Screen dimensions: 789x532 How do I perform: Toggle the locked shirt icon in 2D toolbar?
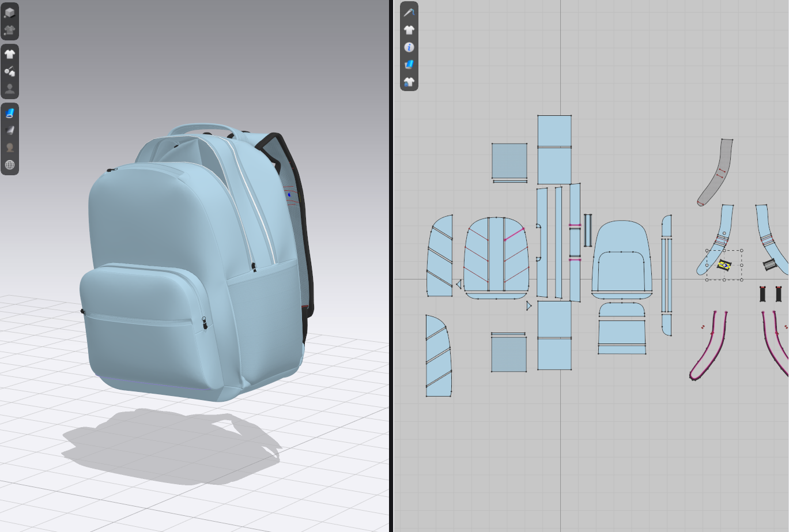pos(409,82)
